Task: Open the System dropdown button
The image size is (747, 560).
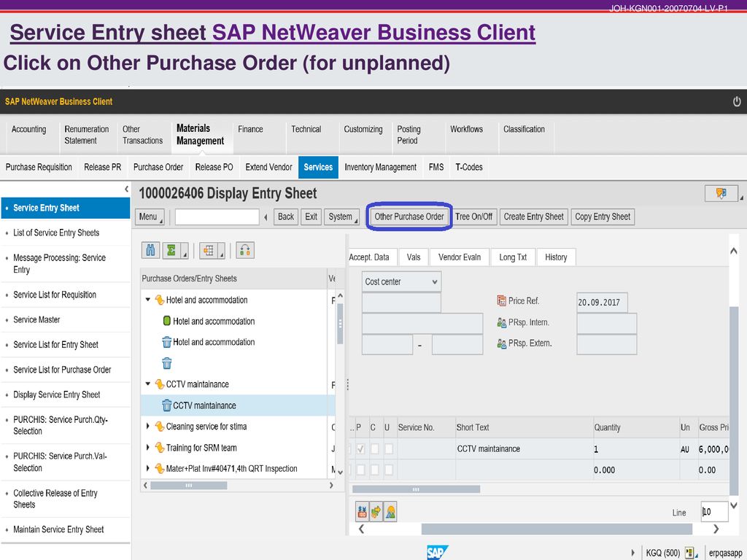Action: click(x=341, y=217)
